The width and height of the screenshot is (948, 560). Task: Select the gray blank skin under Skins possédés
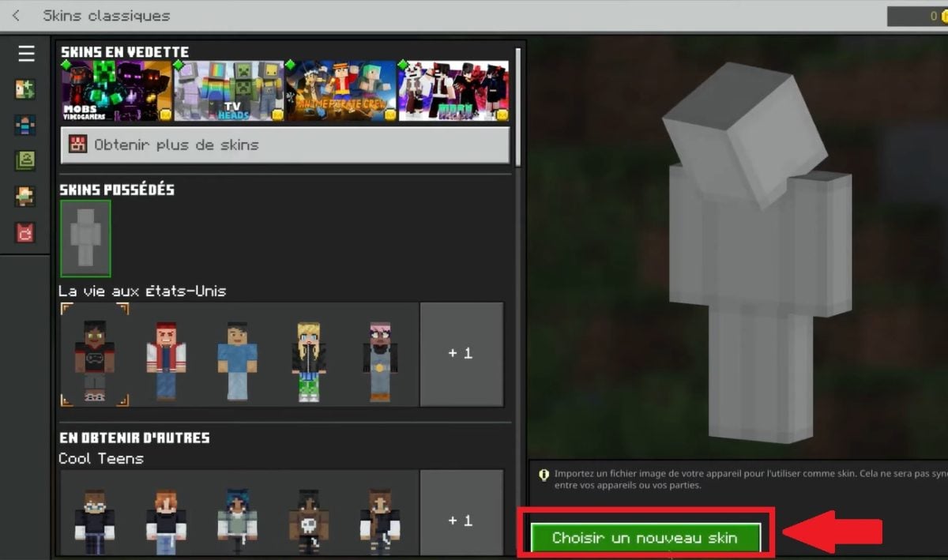(85, 238)
